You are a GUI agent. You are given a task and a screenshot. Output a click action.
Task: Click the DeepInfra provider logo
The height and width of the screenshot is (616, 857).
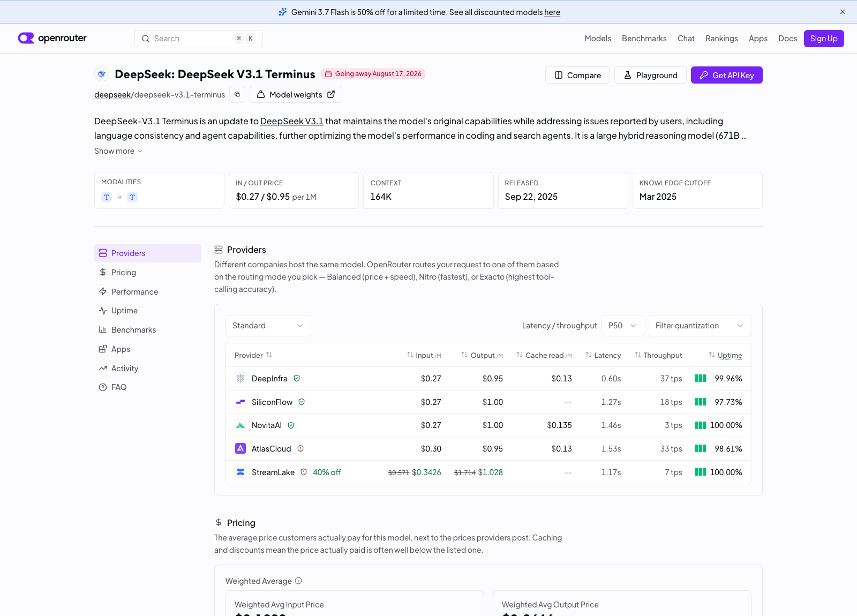pos(240,378)
